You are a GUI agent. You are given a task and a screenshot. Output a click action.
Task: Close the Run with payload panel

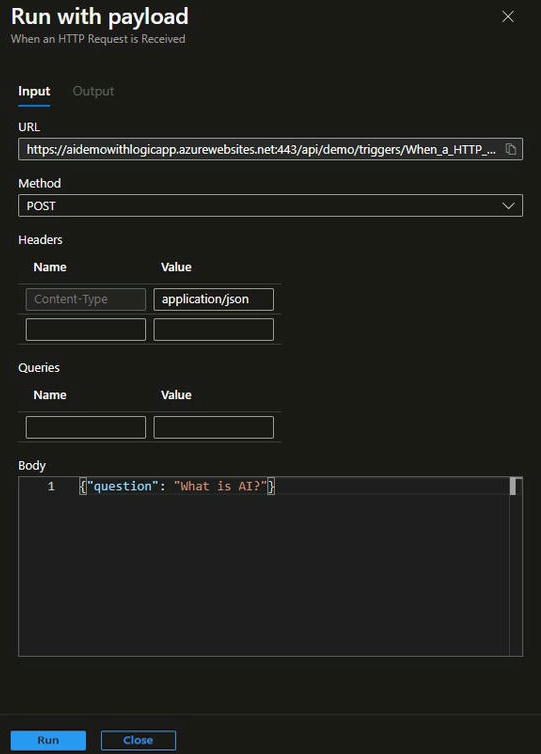[508, 17]
